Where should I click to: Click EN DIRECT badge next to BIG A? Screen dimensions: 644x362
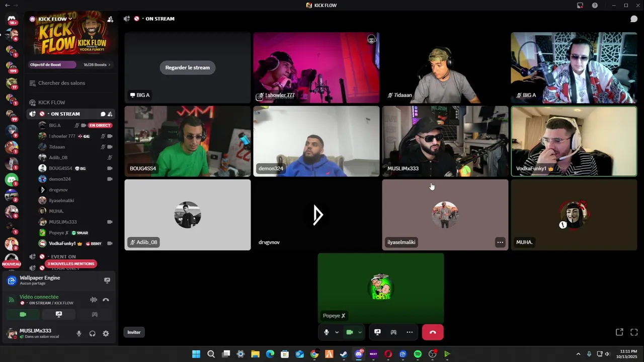coord(100,125)
